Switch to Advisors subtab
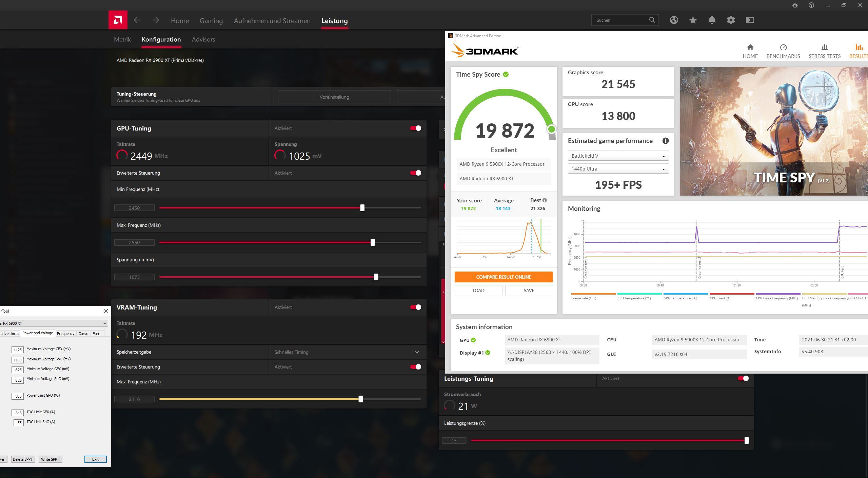Image resolution: width=868 pixels, height=478 pixels. [x=203, y=39]
